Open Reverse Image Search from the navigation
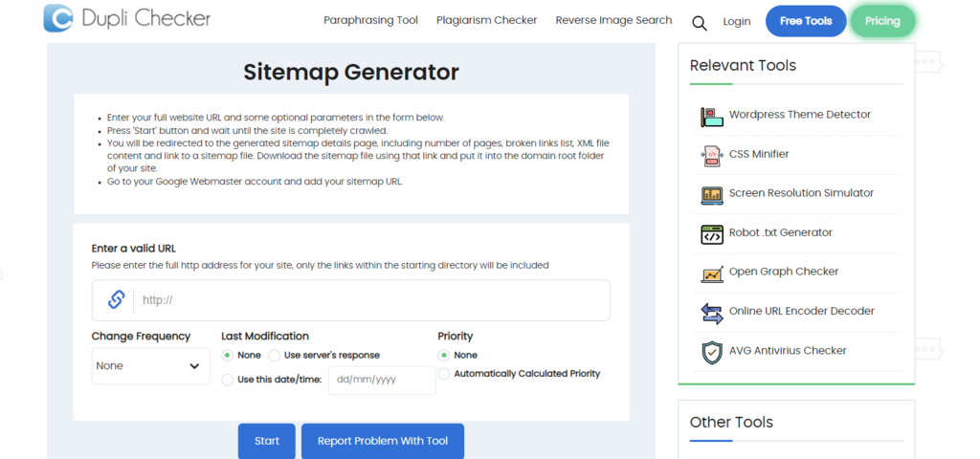 (613, 21)
